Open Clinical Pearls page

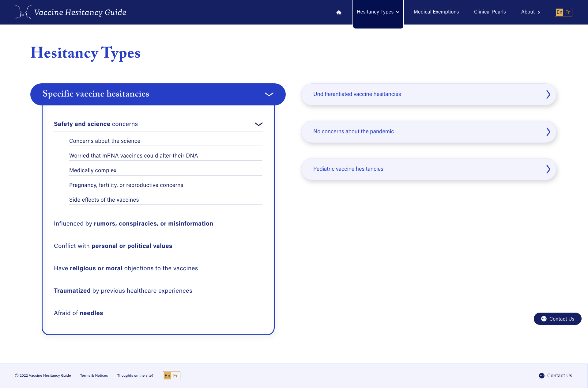coord(490,12)
